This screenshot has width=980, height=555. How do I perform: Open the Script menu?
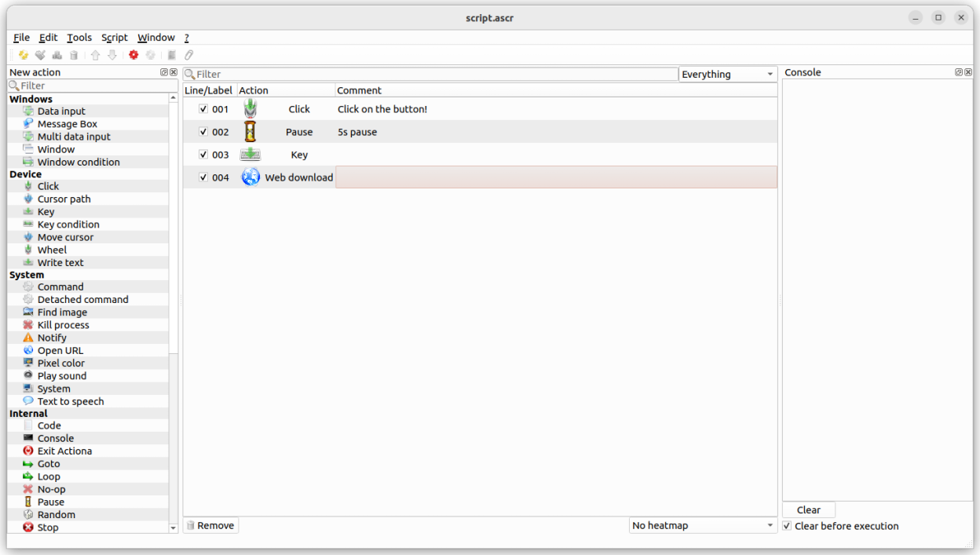[x=114, y=38]
